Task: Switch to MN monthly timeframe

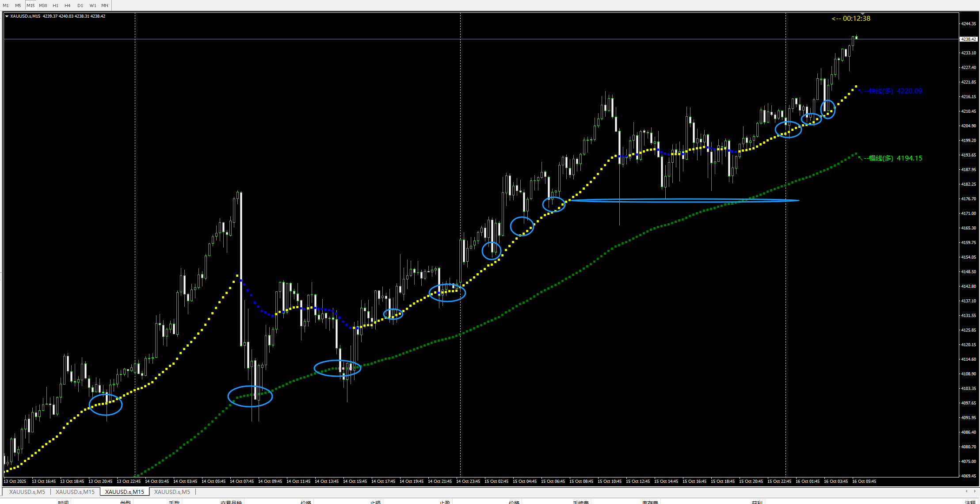Action: (105, 5)
